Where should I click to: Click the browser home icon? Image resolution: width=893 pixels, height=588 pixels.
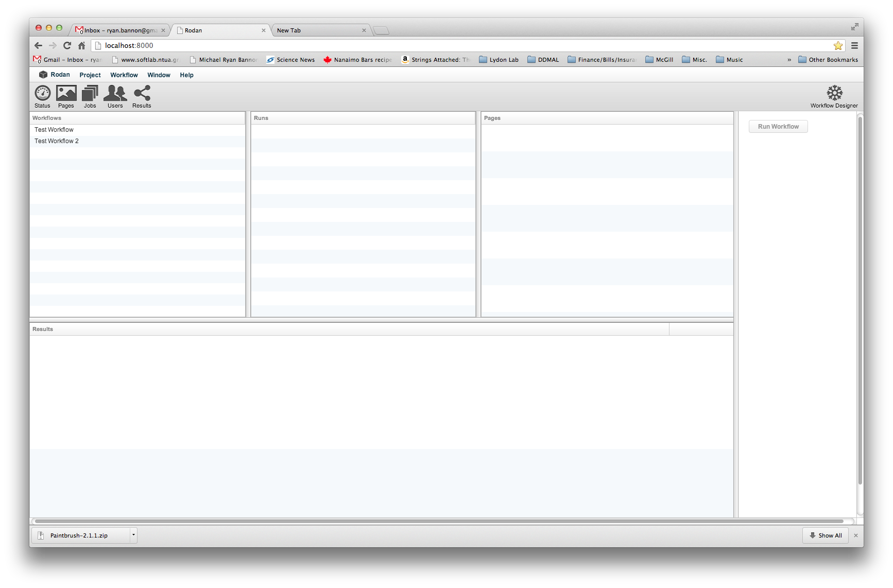81,45
